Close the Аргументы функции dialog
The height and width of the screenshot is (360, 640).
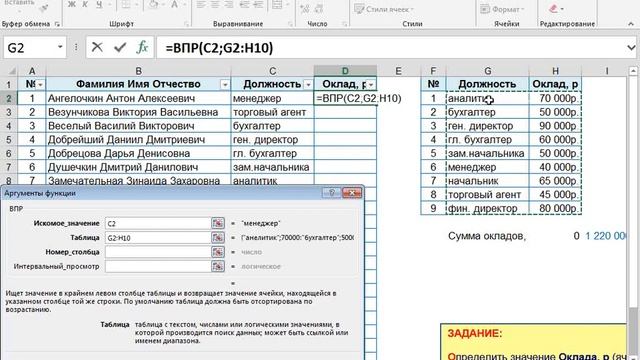point(352,193)
